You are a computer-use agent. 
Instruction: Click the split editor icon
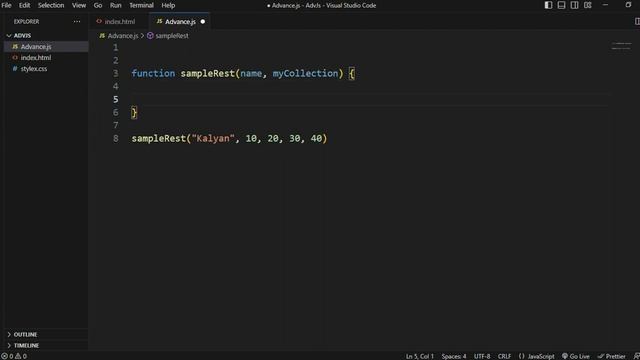pos(637,21)
